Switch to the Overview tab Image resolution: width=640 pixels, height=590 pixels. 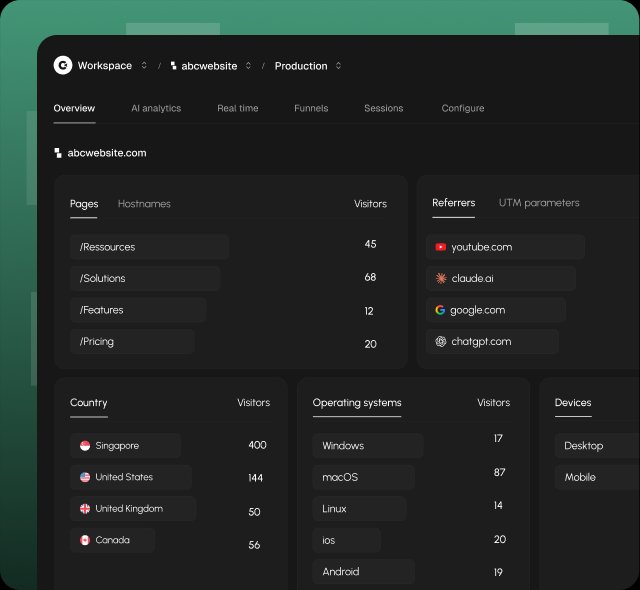(74, 108)
